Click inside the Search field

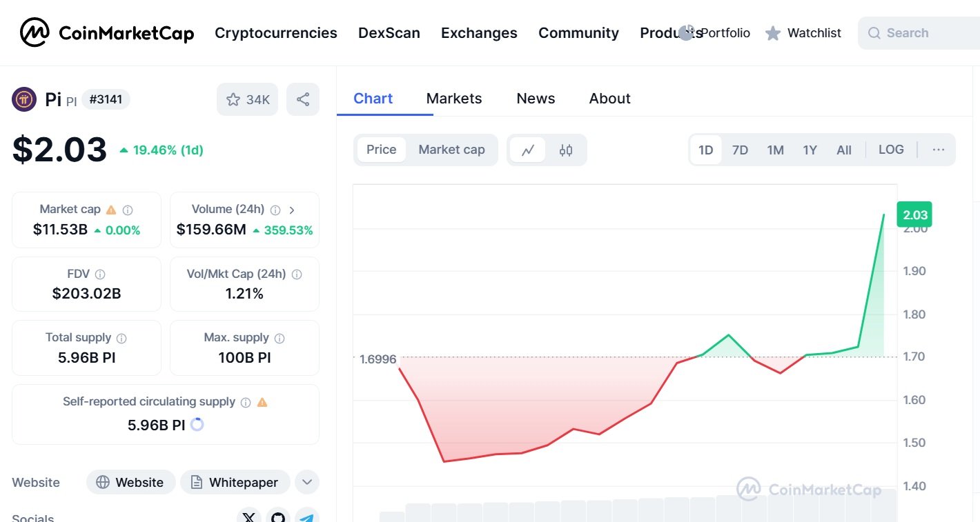point(919,33)
